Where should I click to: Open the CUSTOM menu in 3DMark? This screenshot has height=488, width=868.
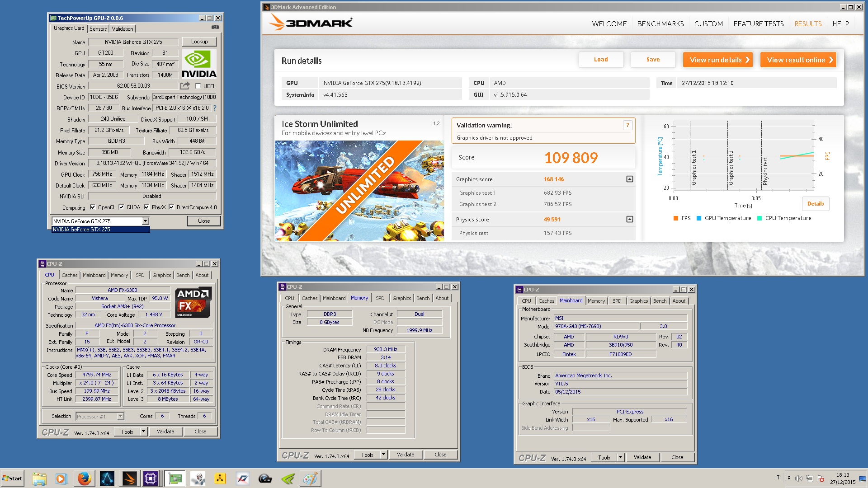708,23
